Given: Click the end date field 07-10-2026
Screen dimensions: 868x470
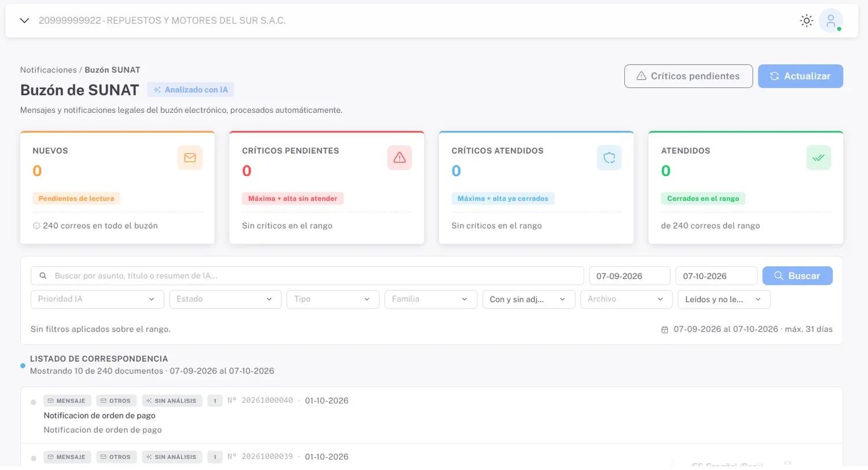Looking at the screenshot, I should click(x=716, y=276).
